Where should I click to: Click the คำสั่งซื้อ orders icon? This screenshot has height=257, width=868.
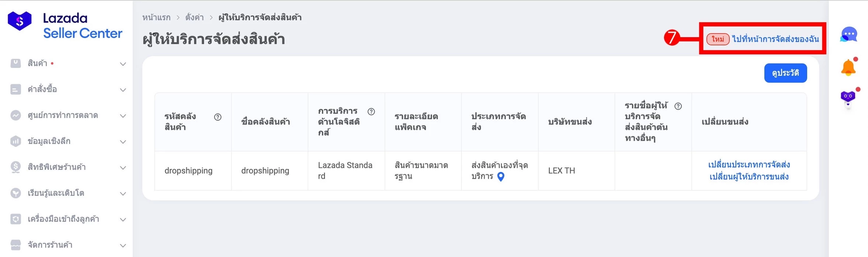(x=15, y=89)
